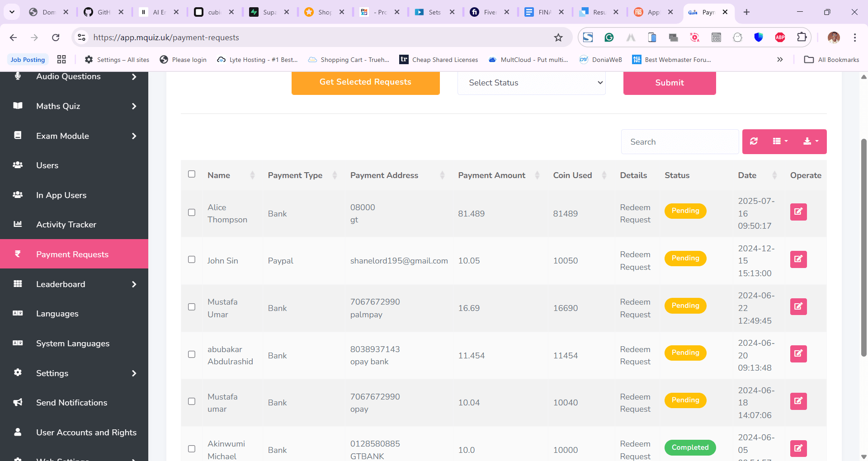This screenshot has height=461, width=868.
Task: Bookmark this page with the star icon
Action: (x=558, y=38)
